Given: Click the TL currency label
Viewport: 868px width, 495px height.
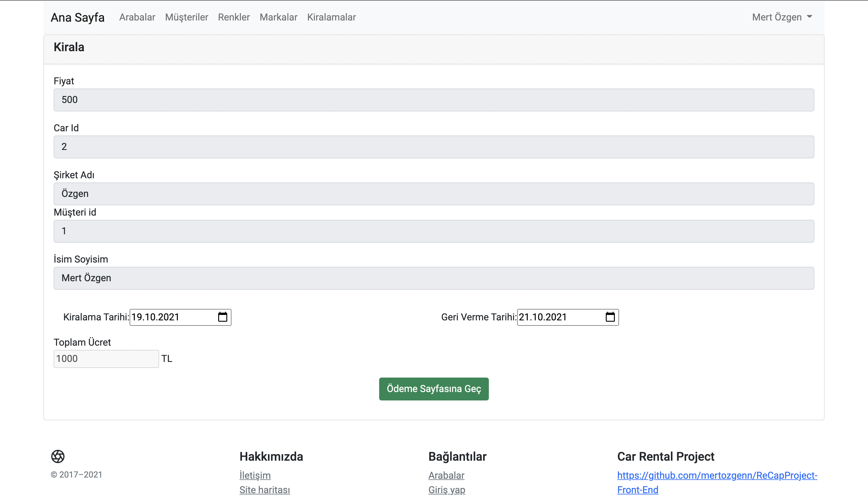Looking at the screenshot, I should [167, 359].
